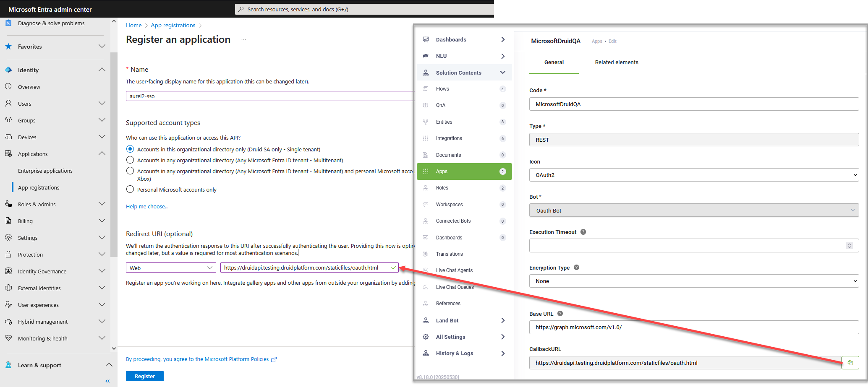
Task: Click the Monitoring & health heart icon
Action: pos(8,338)
